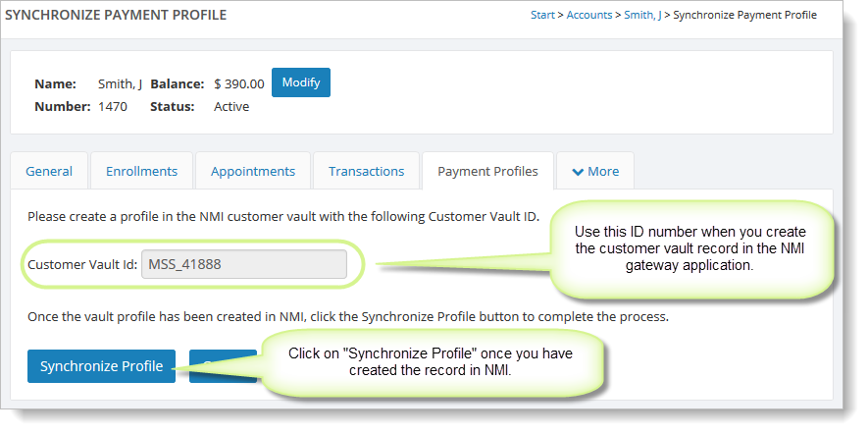Click the $ 390.00 balance amount
The width and height of the screenshot is (868, 434).
239,84
